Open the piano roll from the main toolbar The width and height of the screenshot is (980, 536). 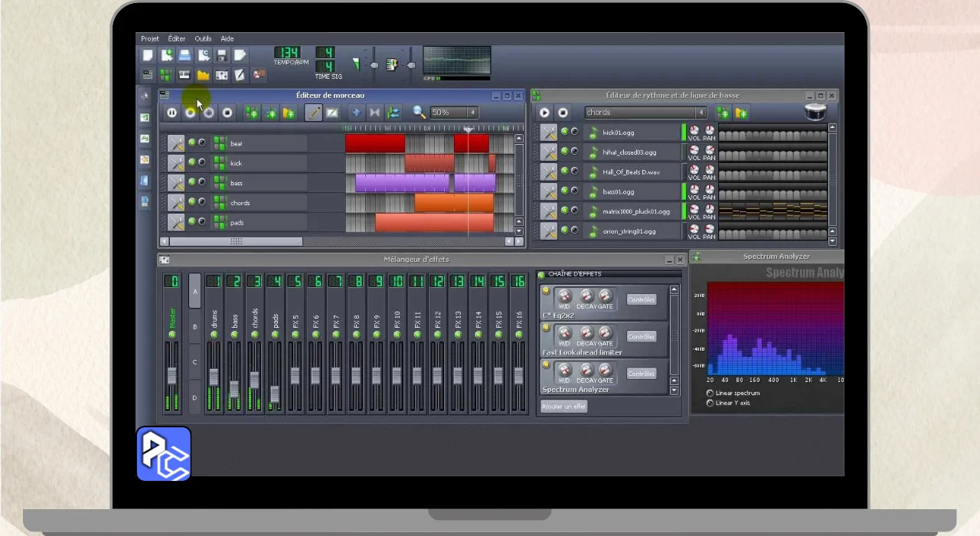click(185, 75)
